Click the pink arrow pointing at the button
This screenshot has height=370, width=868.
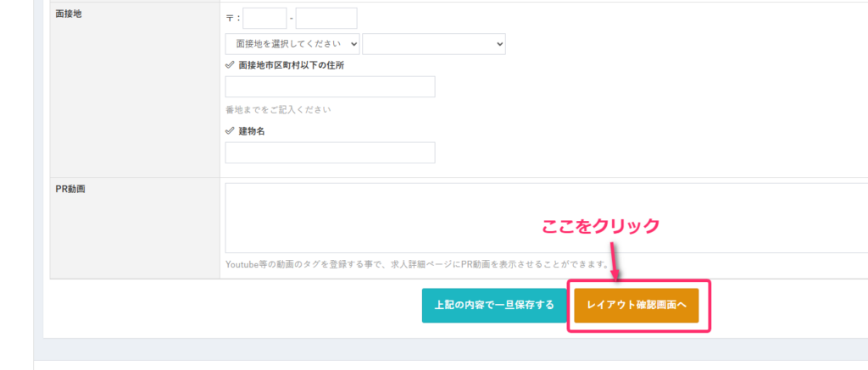(x=615, y=260)
